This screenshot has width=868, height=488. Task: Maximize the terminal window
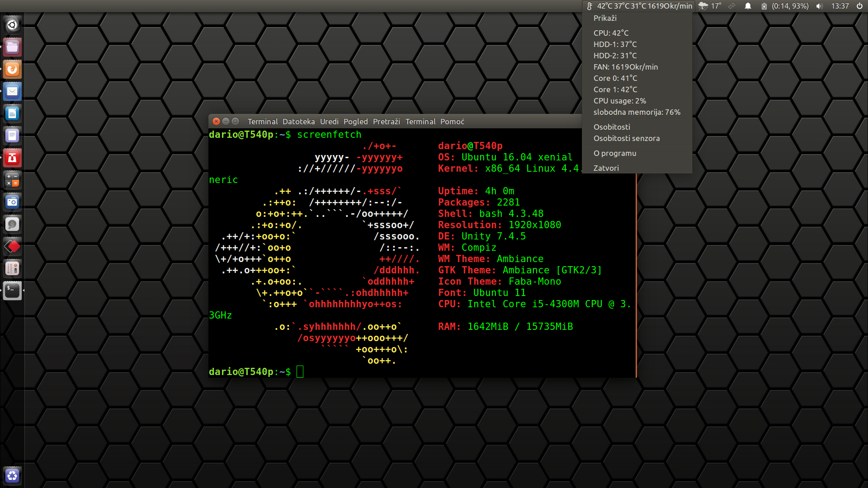235,121
